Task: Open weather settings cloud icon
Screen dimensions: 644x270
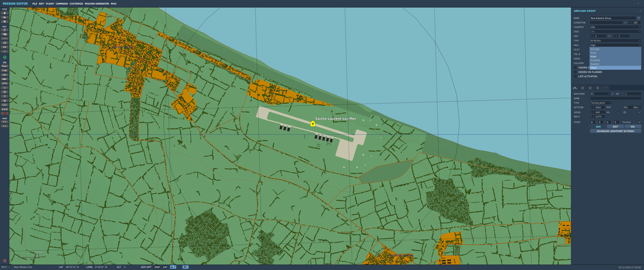Action: (x=4, y=34)
